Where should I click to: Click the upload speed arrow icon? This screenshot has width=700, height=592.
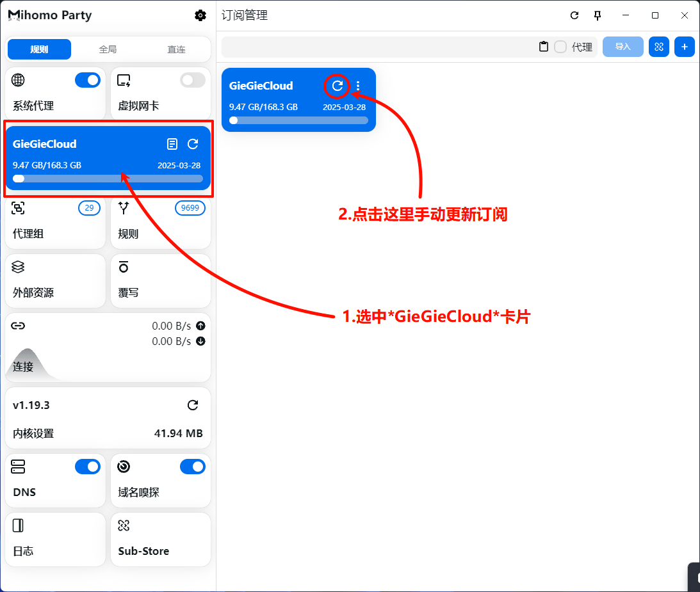coord(201,326)
